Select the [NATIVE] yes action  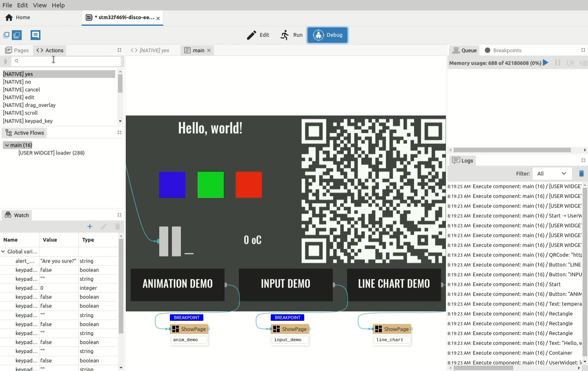[x=59, y=74]
